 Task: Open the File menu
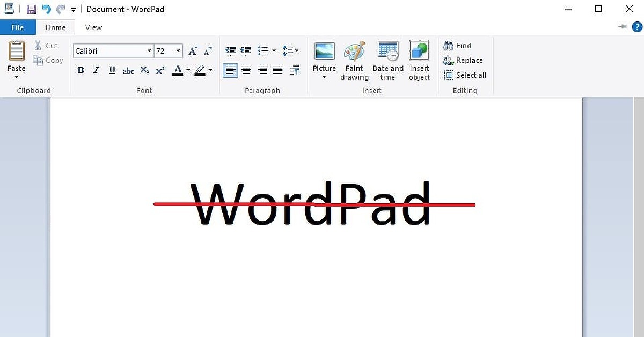[17, 27]
